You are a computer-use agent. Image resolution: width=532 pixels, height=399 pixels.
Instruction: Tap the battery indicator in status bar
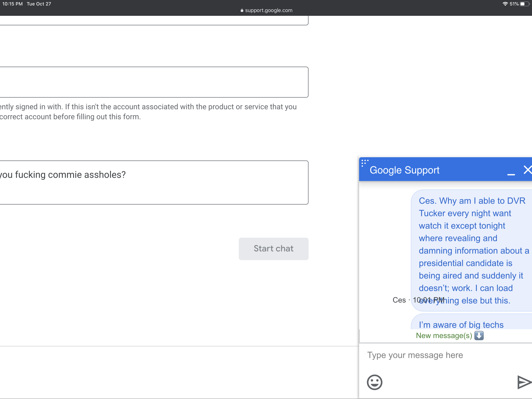click(x=525, y=4)
